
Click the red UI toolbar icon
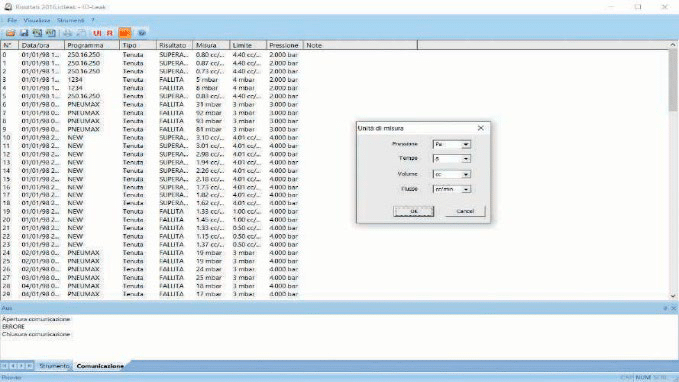tap(97, 33)
